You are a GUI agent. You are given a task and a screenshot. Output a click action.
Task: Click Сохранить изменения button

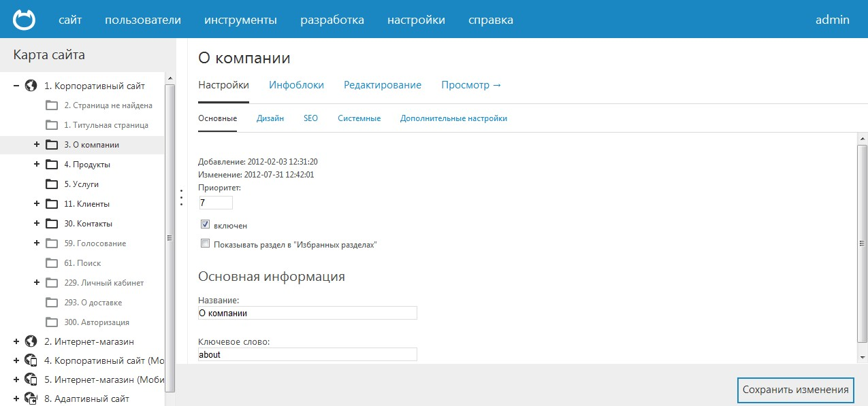(796, 390)
